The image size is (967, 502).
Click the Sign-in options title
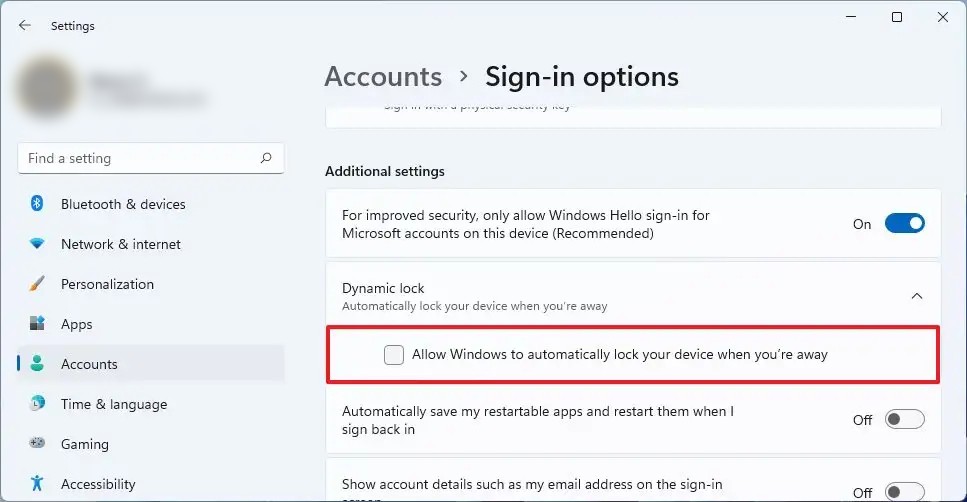[582, 77]
